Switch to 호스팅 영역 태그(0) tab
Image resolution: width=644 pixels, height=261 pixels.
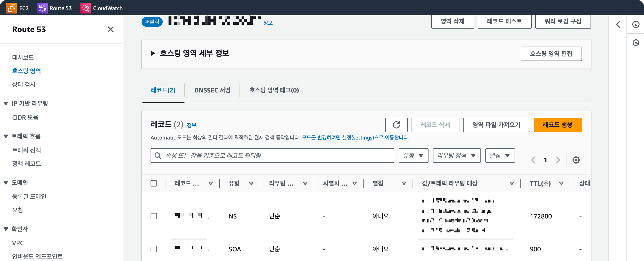[274, 90]
